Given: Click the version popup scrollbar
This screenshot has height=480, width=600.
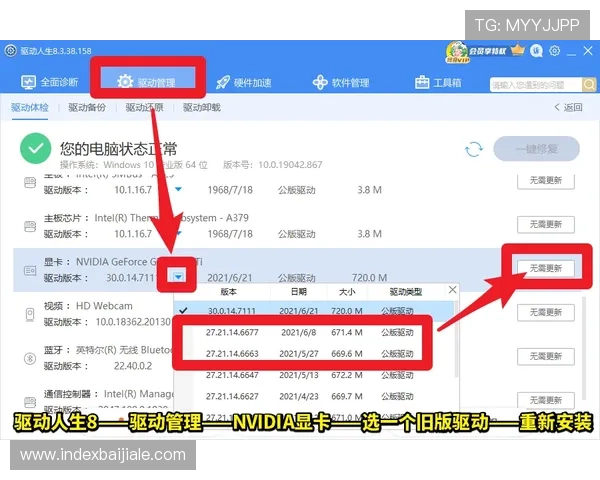Looking at the screenshot, I should [456, 339].
